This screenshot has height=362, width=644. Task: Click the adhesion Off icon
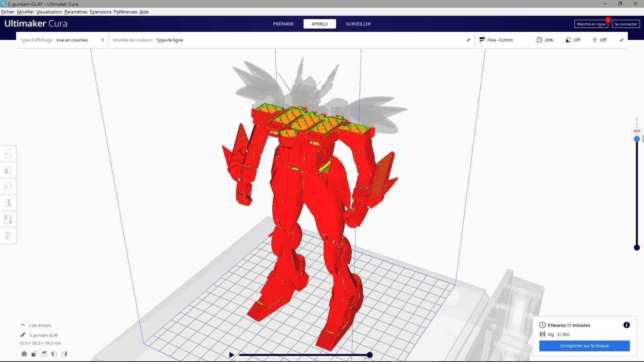[594, 40]
